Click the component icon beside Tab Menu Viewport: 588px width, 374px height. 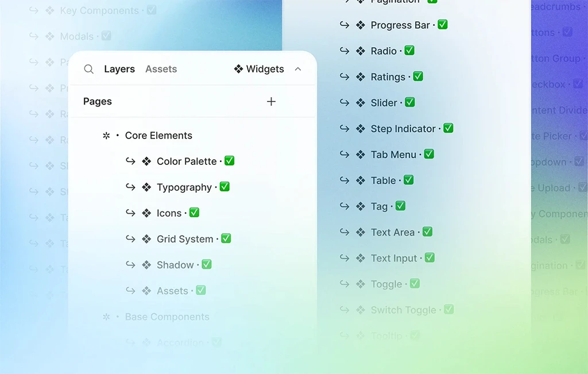[x=360, y=155]
